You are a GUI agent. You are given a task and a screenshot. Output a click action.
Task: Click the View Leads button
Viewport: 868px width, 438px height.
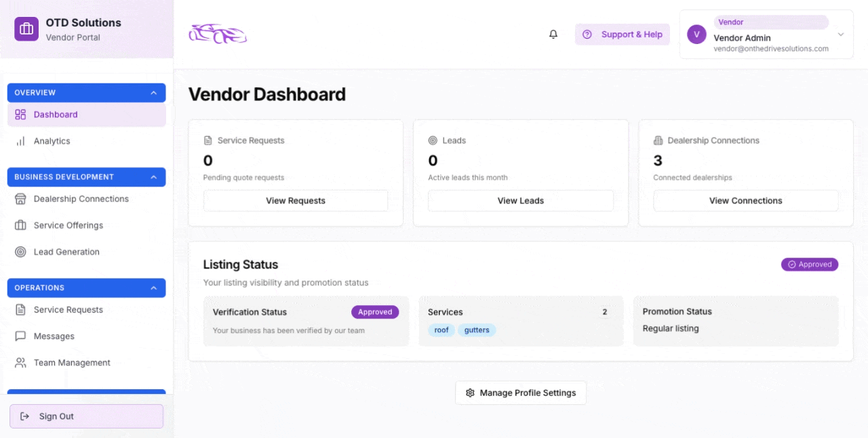coord(520,201)
